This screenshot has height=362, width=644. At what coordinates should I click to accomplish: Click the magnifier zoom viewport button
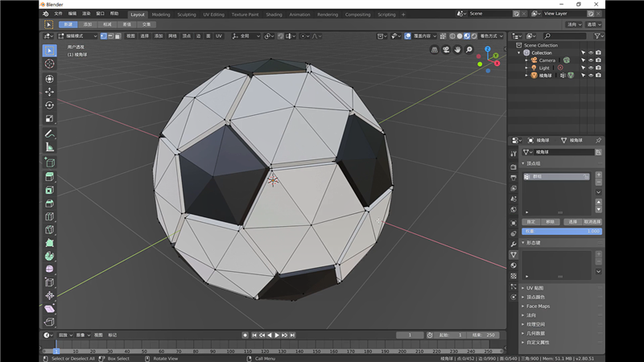click(x=469, y=50)
